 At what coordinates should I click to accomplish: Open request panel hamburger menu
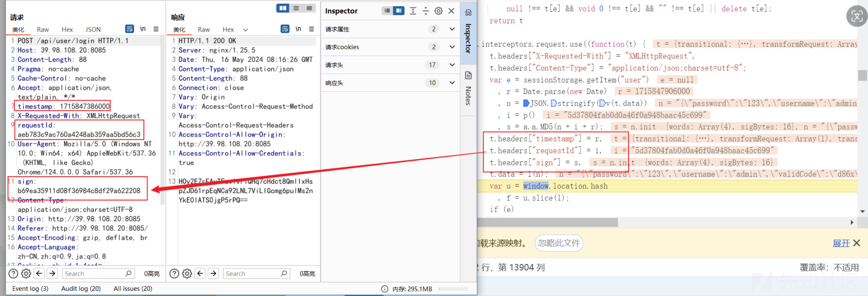tap(156, 29)
